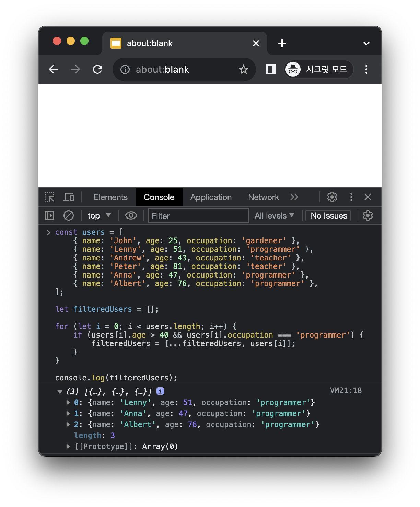Click the 'let filteredUsers = [];' line
Image resolution: width=420 pixels, height=507 pixels.
click(107, 309)
